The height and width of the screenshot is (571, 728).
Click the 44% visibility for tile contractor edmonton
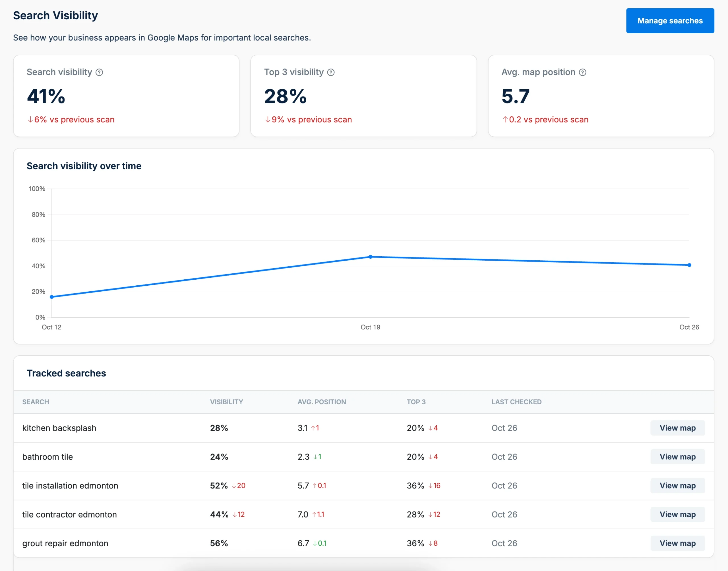[x=219, y=514]
